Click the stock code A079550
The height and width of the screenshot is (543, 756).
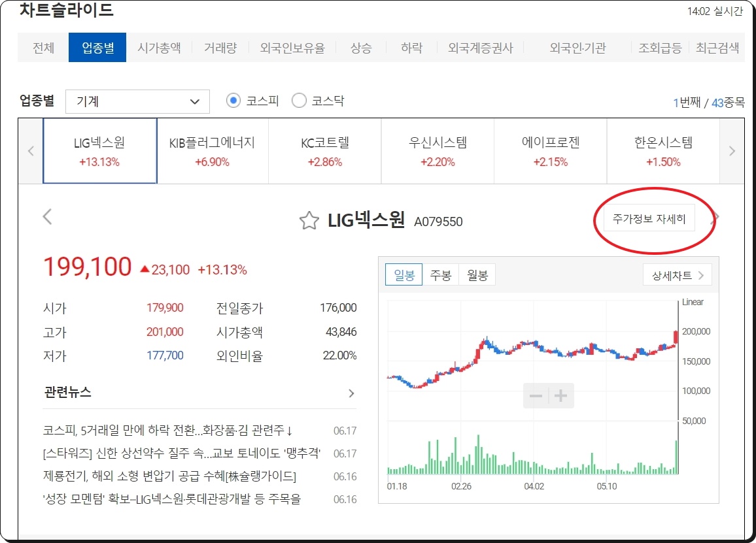click(438, 222)
